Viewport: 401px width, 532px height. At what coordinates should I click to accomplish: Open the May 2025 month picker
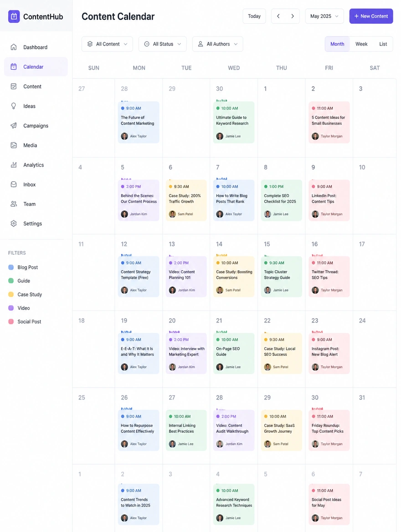coord(324,16)
